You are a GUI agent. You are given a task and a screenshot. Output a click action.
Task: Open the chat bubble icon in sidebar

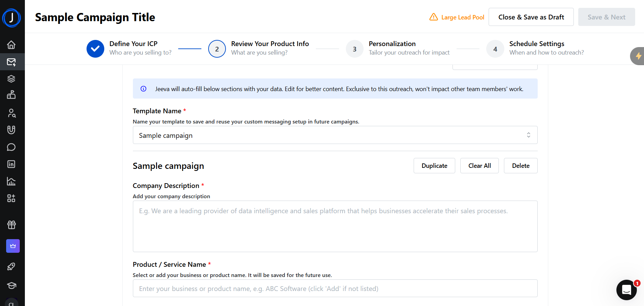[11, 147]
